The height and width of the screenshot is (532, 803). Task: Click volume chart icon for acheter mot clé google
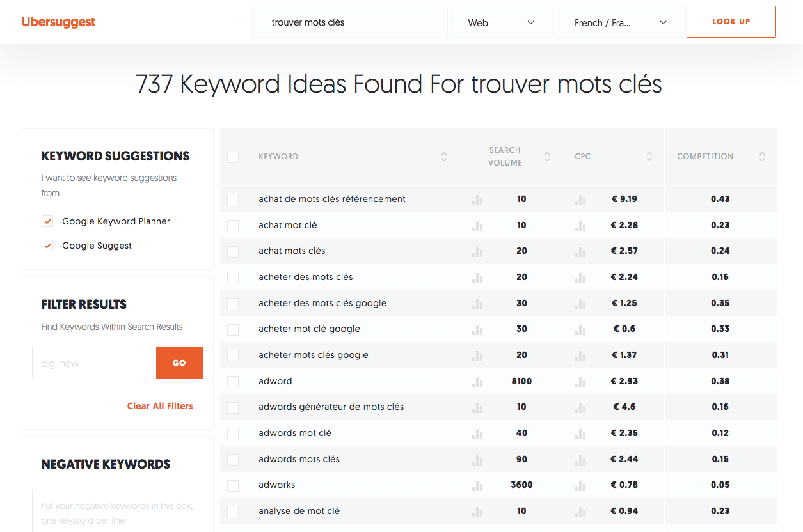[x=477, y=329]
